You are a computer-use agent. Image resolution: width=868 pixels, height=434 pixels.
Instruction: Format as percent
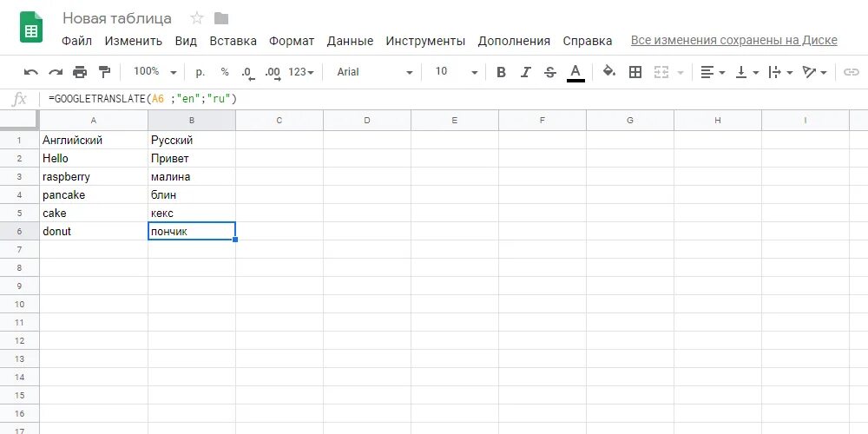(225, 72)
